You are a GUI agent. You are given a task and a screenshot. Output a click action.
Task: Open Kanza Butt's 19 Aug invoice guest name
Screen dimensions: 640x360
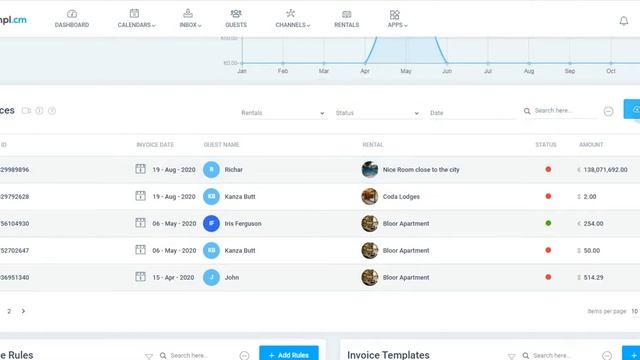click(240, 196)
